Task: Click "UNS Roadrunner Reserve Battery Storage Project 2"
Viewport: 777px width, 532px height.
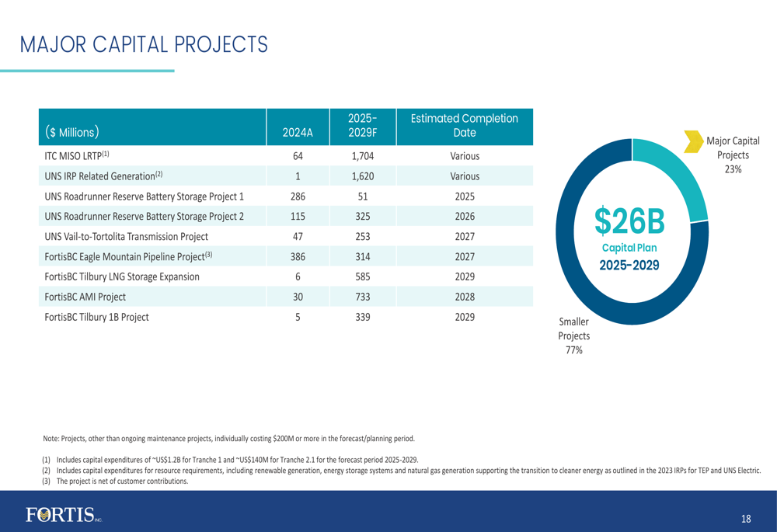Action: pos(145,217)
